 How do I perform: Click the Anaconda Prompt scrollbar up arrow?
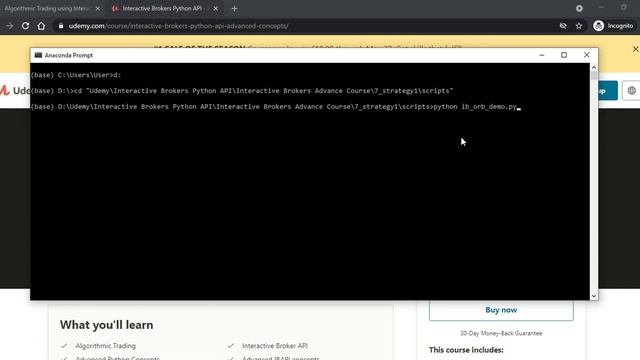pyautogui.click(x=594, y=67)
